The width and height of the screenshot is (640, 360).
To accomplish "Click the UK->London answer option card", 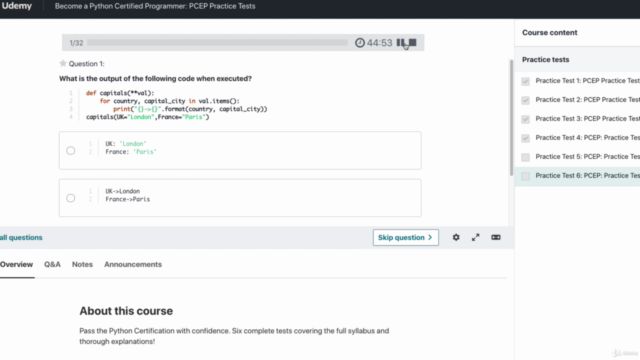I will pos(240,198).
